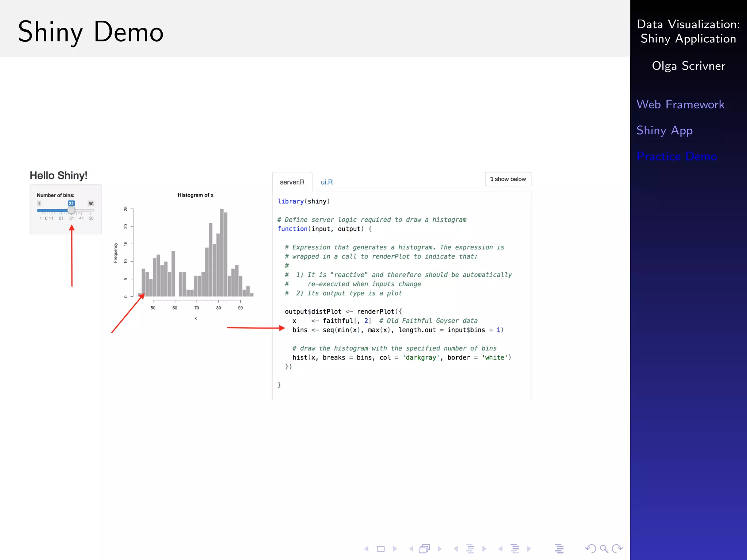Open Practice Demo section in sidebar

(x=677, y=156)
